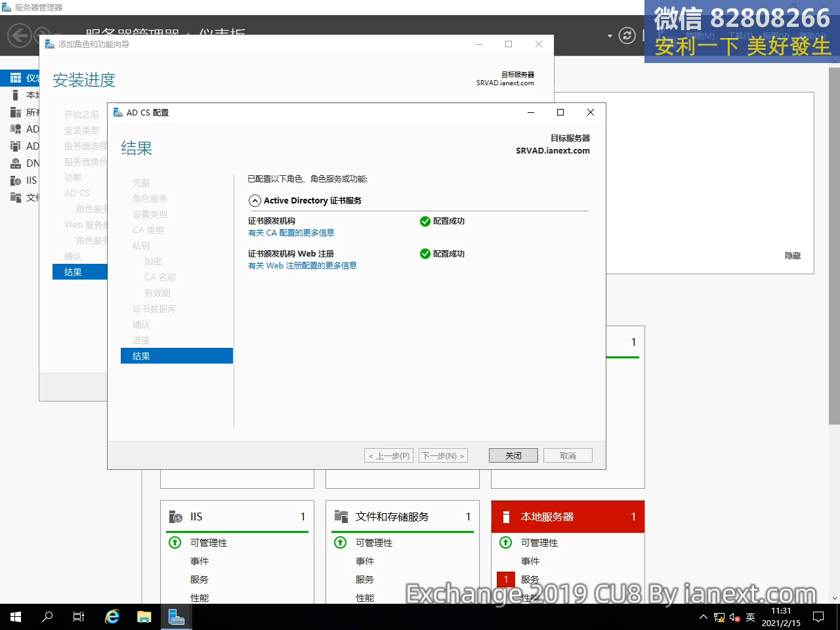Open Windows Start menu

(16, 617)
